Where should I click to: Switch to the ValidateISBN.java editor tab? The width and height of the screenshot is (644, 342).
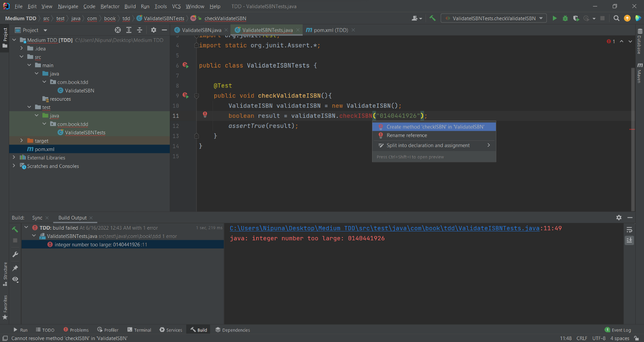(x=201, y=30)
